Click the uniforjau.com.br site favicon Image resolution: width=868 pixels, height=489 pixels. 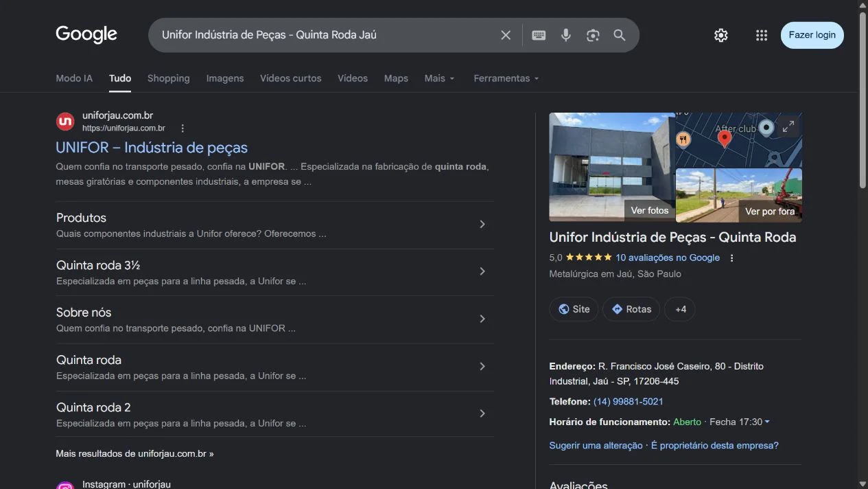point(65,122)
